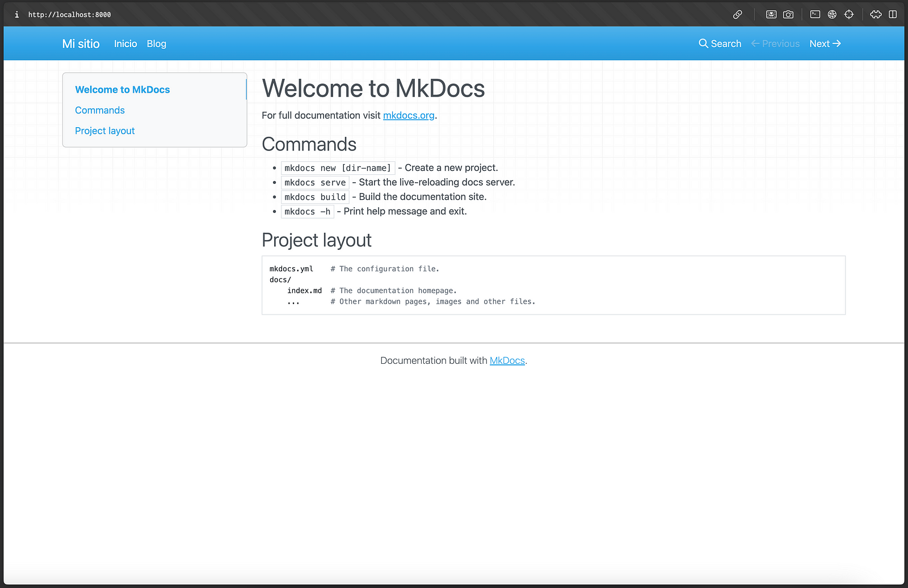This screenshot has height=588, width=908.
Task: Click the 'mkdocs new [dir-name]' code
Action: (338, 168)
